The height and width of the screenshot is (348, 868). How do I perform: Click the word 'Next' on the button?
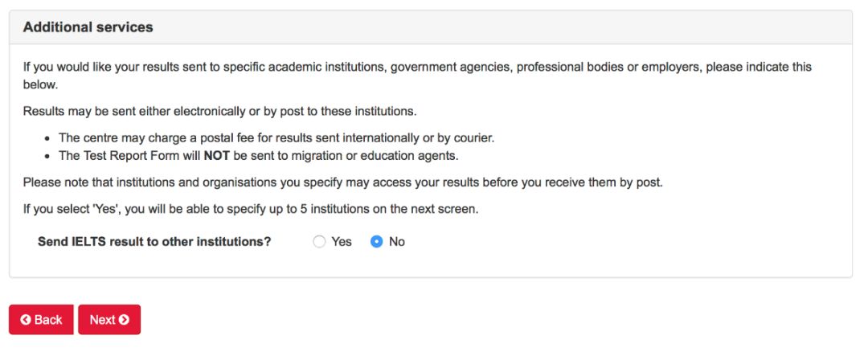tap(102, 320)
